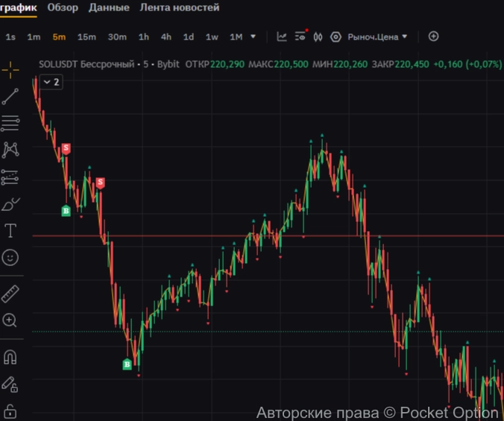Choose the 1h timeframe button

click(x=143, y=37)
